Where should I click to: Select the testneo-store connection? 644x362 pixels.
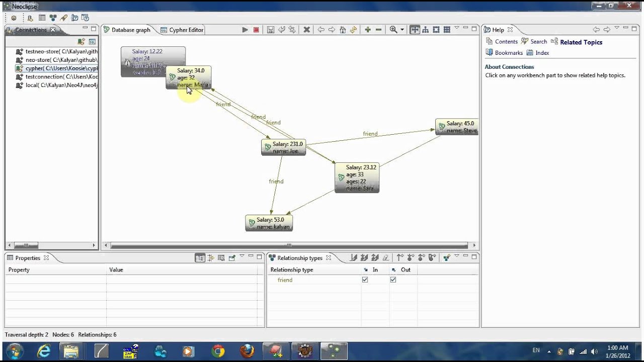(x=57, y=51)
